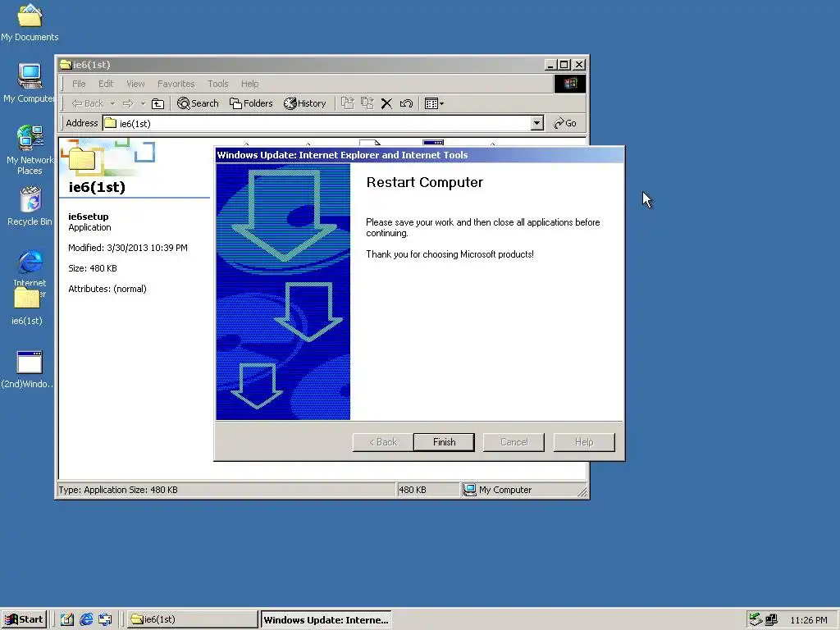Viewport: 840px width, 630px height.
Task: Click the Copy To toolbar icon
Action: pyautogui.click(x=367, y=103)
